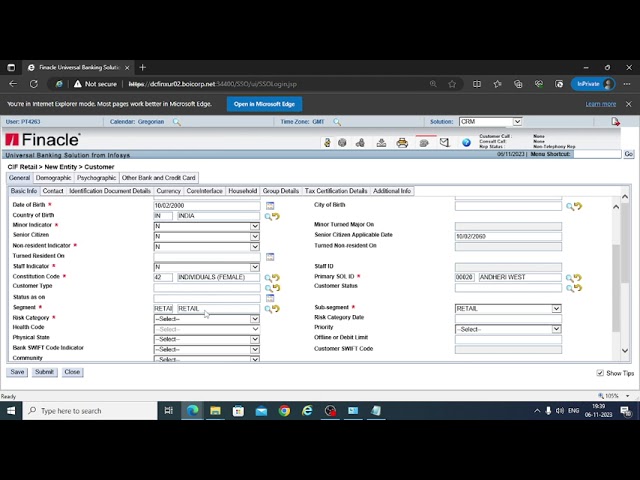Click the Menu Shortcut input field

coord(597,154)
